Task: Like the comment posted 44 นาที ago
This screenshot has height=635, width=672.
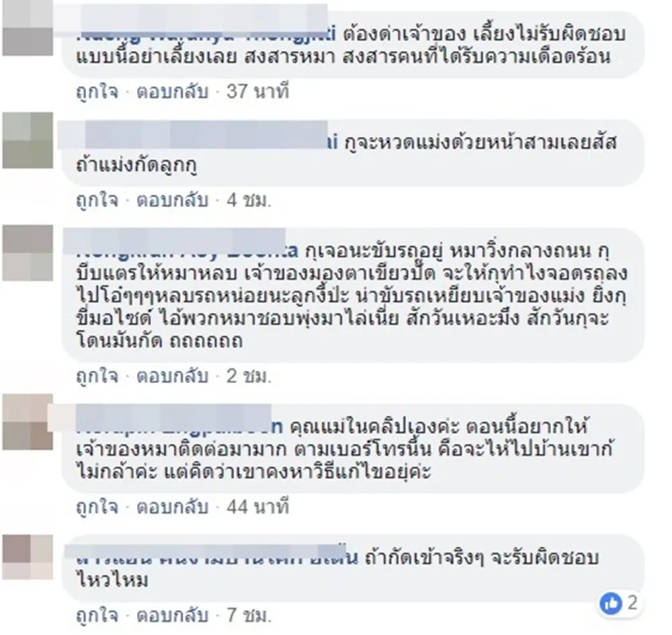Action: tap(97, 507)
